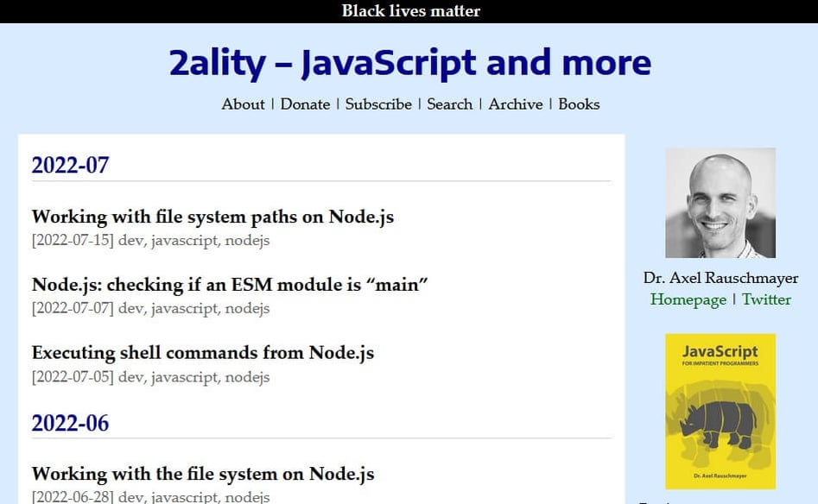Open the About page
The width and height of the screenshot is (818, 504).
coord(243,104)
